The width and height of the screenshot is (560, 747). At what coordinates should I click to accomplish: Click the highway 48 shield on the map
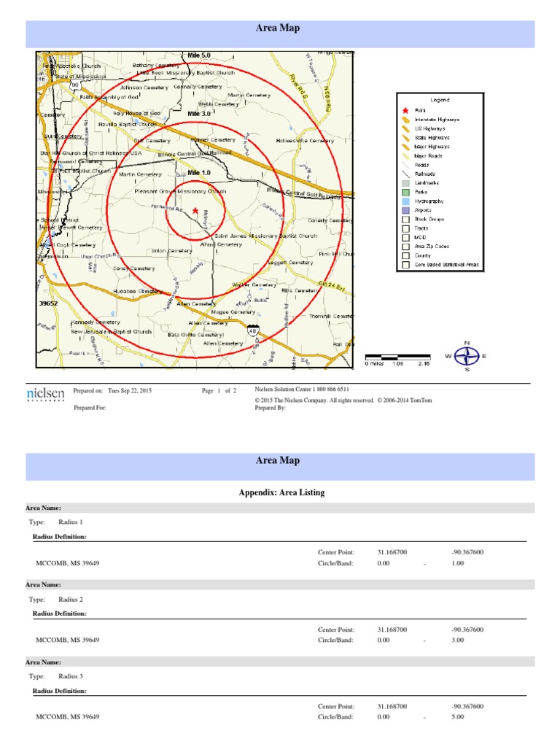pos(253,330)
